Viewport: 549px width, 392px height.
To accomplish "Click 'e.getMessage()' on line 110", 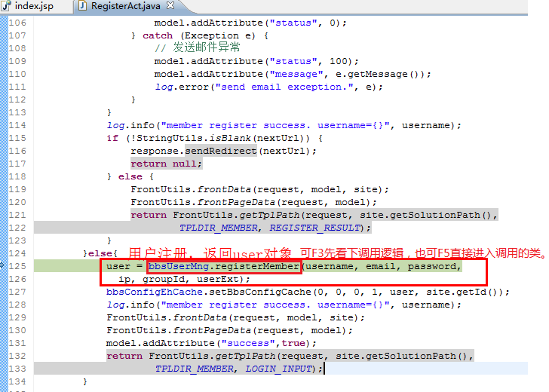I will [x=377, y=74].
